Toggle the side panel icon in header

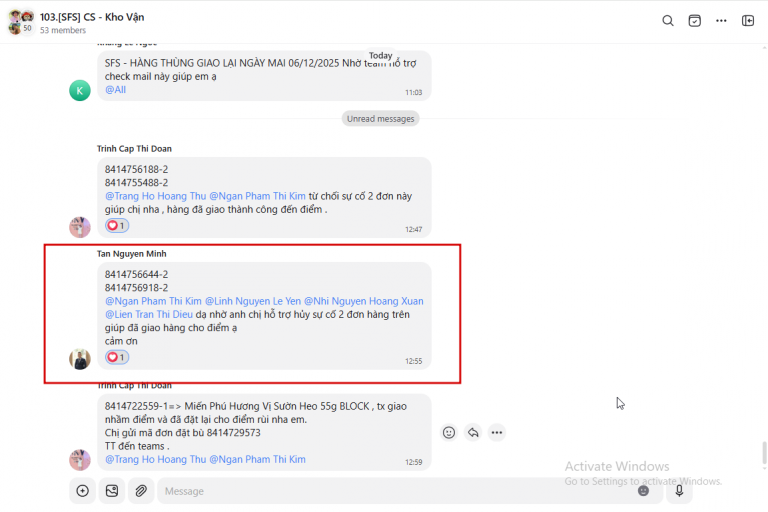pyautogui.click(x=747, y=21)
